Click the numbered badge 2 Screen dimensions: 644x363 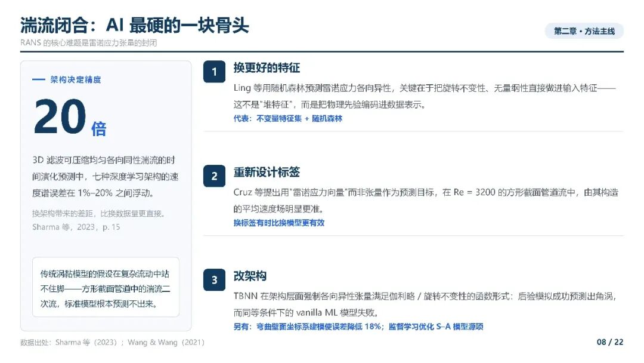[x=214, y=176]
